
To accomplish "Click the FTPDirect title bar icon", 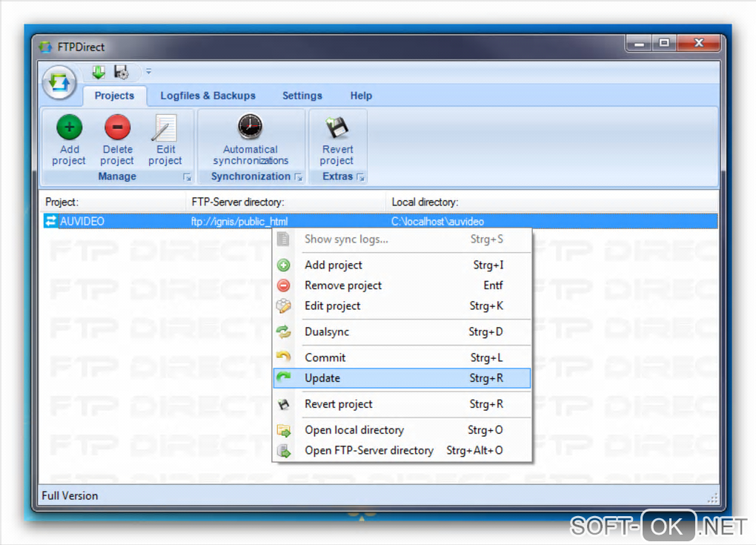I will coord(46,47).
